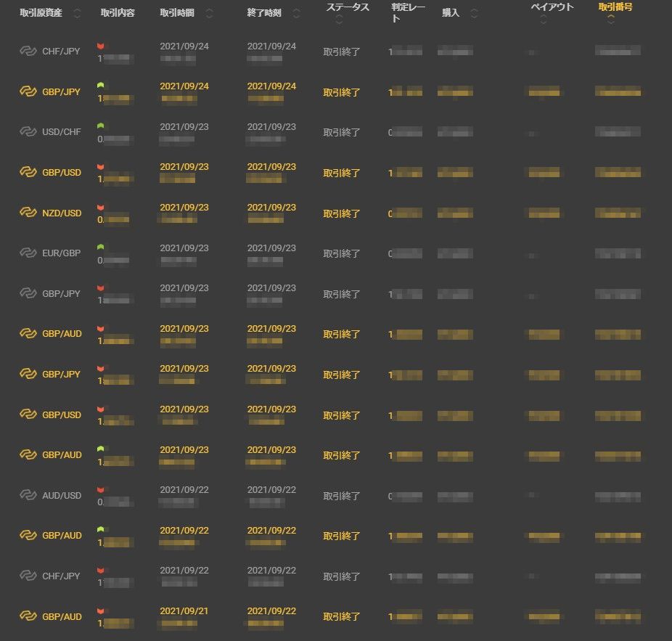Screen dimensions: 672x641
Task: Click the green up arrow in EUR/GBP row
Action: tap(101, 248)
